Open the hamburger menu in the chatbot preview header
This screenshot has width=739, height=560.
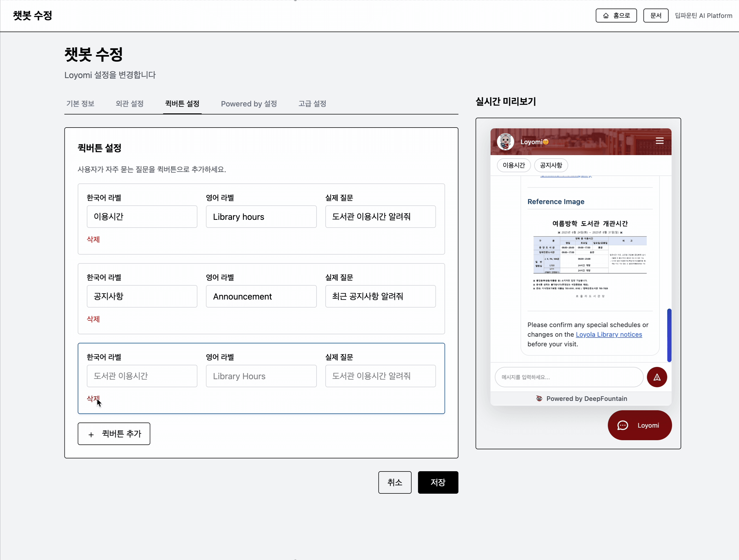click(660, 141)
